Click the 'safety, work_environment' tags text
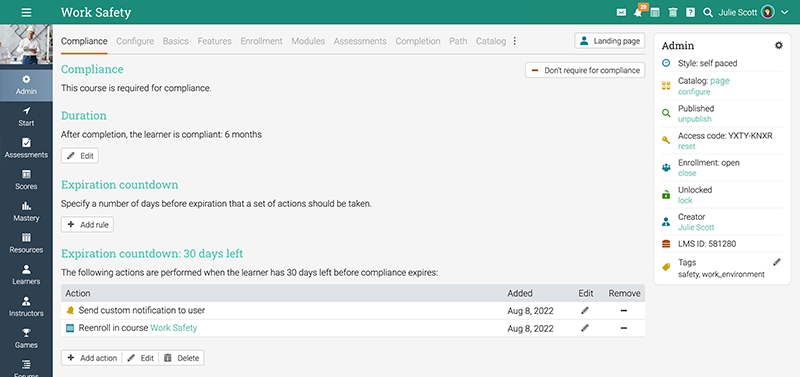Viewport: 800px width, 377px height. 721,274
